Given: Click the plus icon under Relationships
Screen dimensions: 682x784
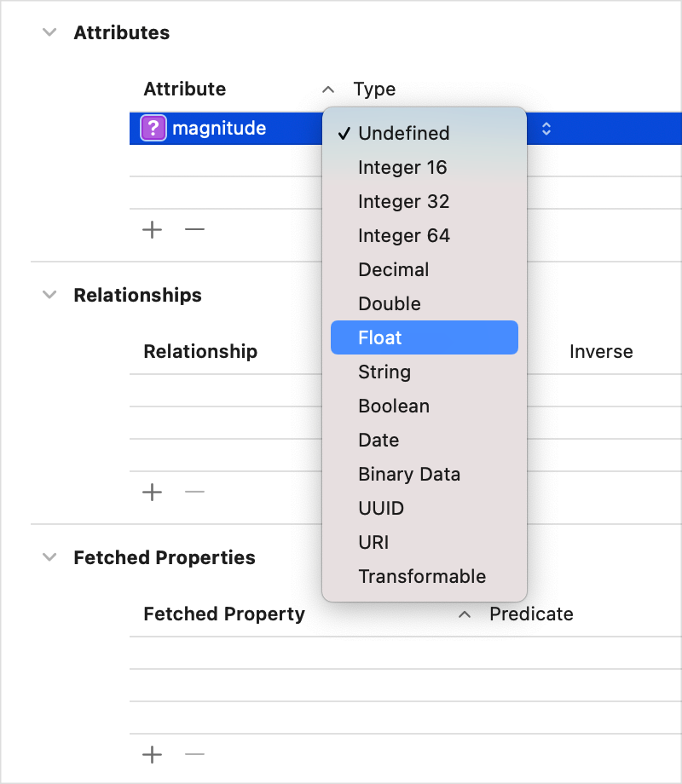Looking at the screenshot, I should (x=152, y=492).
